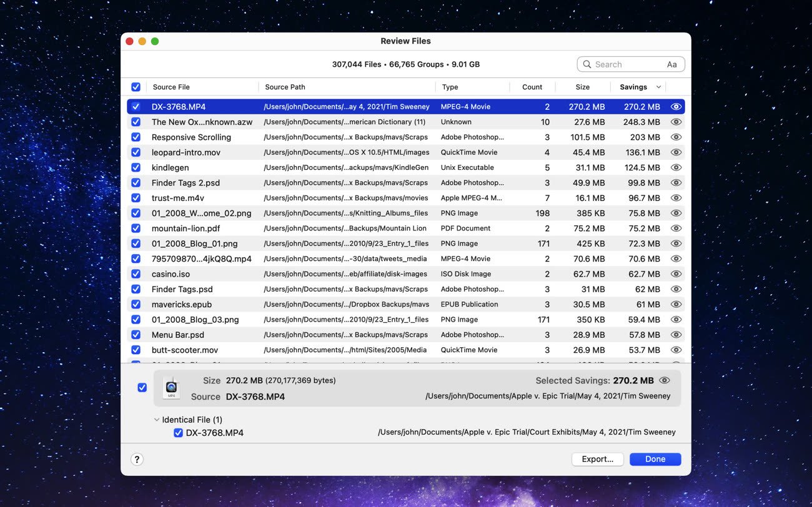Viewport: 812px width, 507px height.
Task: Select the casino.iso file name
Action: pos(171,274)
